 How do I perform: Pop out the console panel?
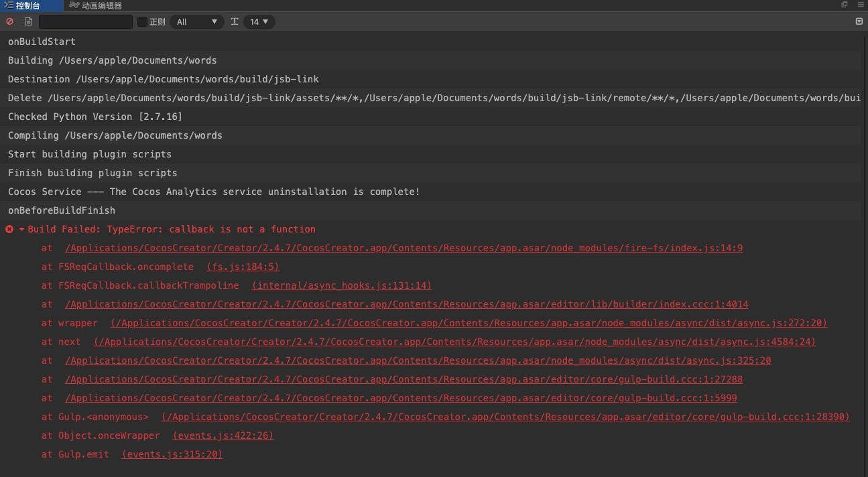pyautogui.click(x=845, y=5)
